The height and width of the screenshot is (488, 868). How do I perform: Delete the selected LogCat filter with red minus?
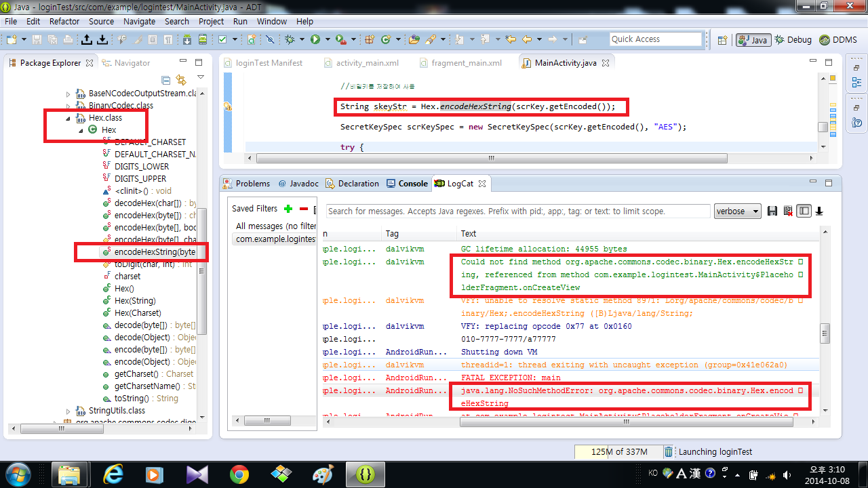pyautogui.click(x=304, y=209)
